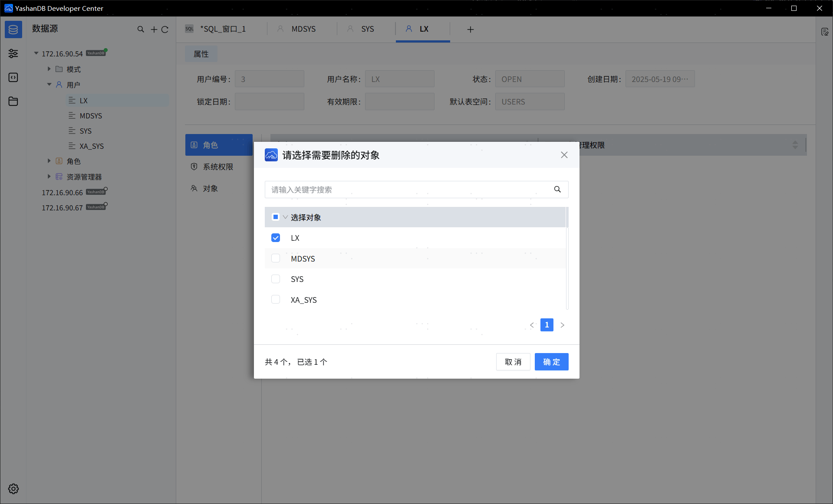Switch to the MDSYS tab
This screenshot has width=833, height=504.
point(303,29)
